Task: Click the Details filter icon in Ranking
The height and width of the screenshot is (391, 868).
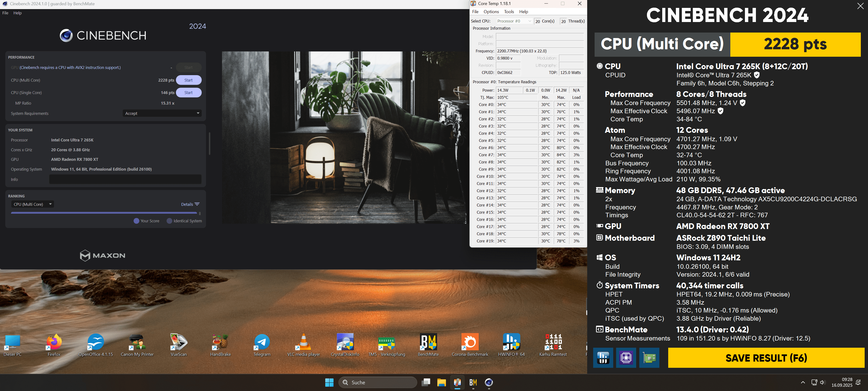Action: tap(197, 204)
